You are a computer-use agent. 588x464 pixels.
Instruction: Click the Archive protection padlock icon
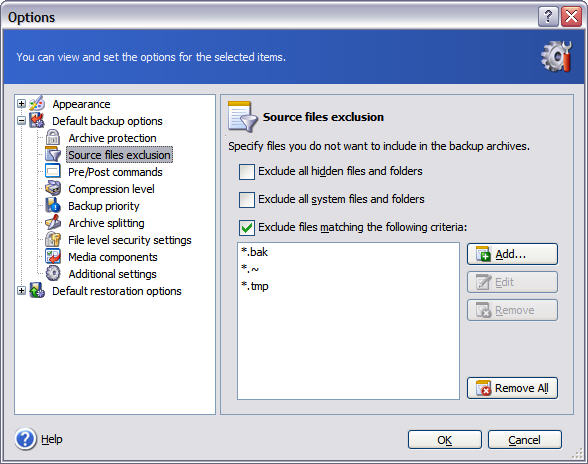click(53, 138)
